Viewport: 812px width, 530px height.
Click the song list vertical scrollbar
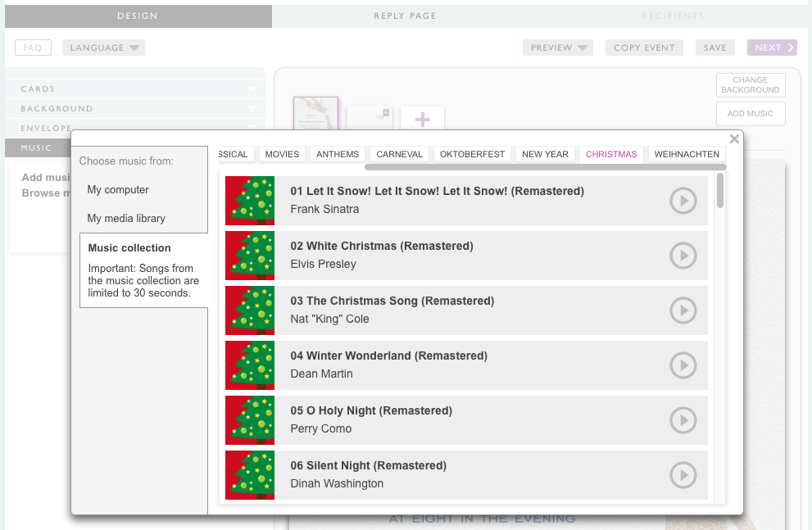[720, 190]
